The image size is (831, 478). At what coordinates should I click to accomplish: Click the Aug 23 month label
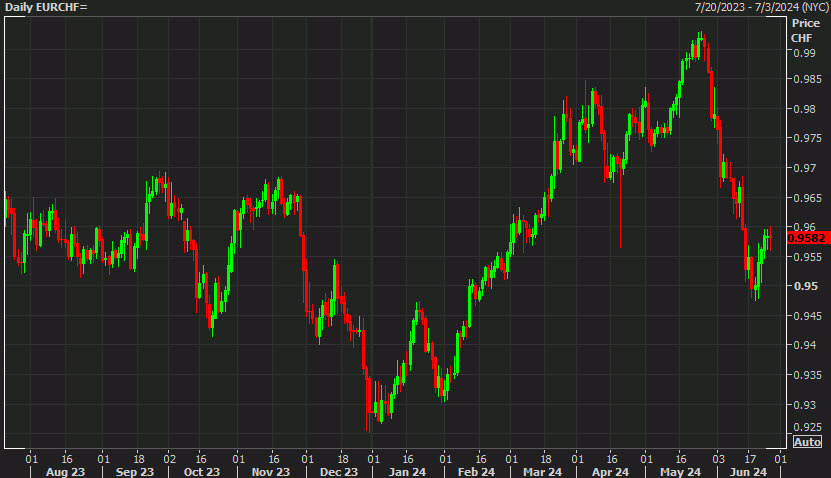coord(65,472)
